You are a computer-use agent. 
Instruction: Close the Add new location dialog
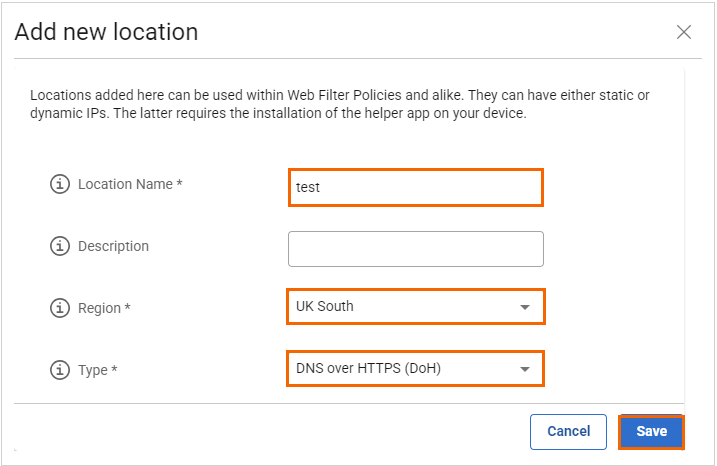684,32
